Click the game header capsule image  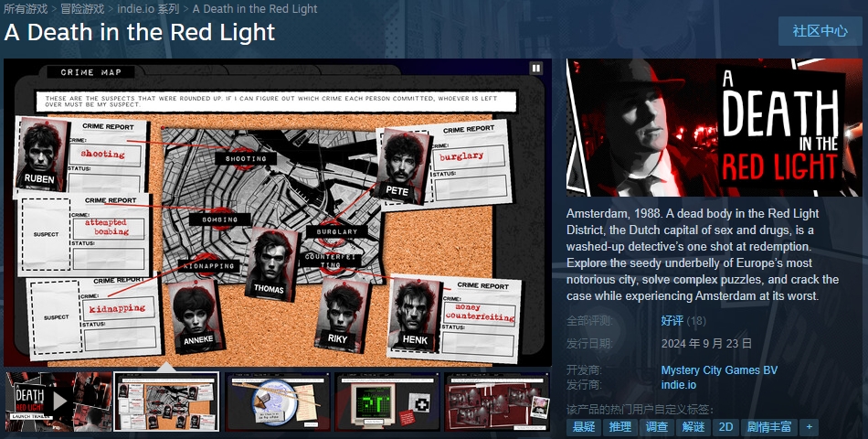(x=715, y=127)
